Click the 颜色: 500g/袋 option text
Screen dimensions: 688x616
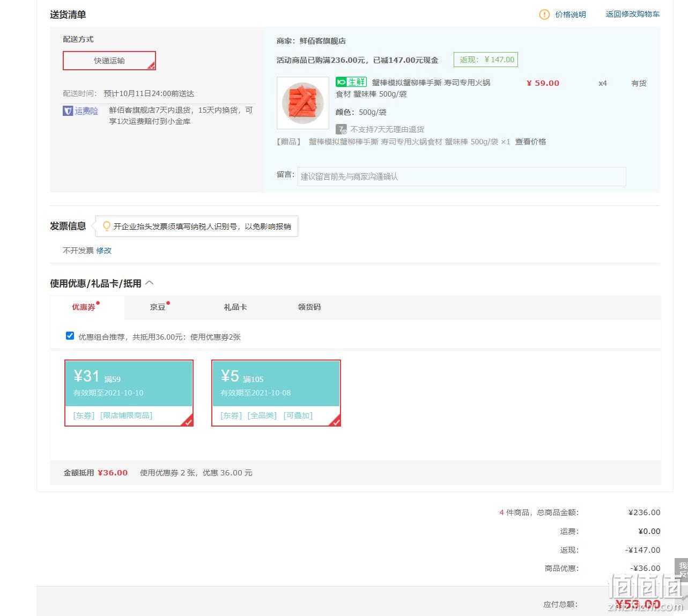(x=361, y=112)
